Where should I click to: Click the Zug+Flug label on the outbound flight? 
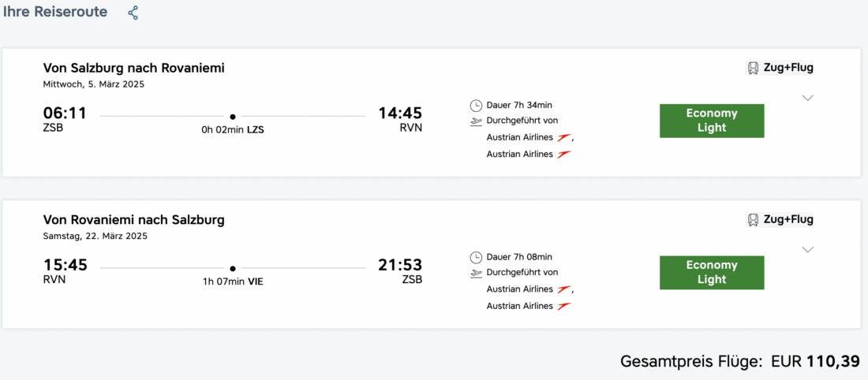[788, 68]
